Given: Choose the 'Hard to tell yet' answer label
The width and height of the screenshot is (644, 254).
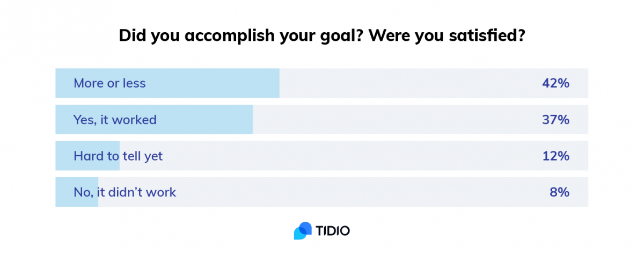Looking at the screenshot, I should [x=118, y=156].
